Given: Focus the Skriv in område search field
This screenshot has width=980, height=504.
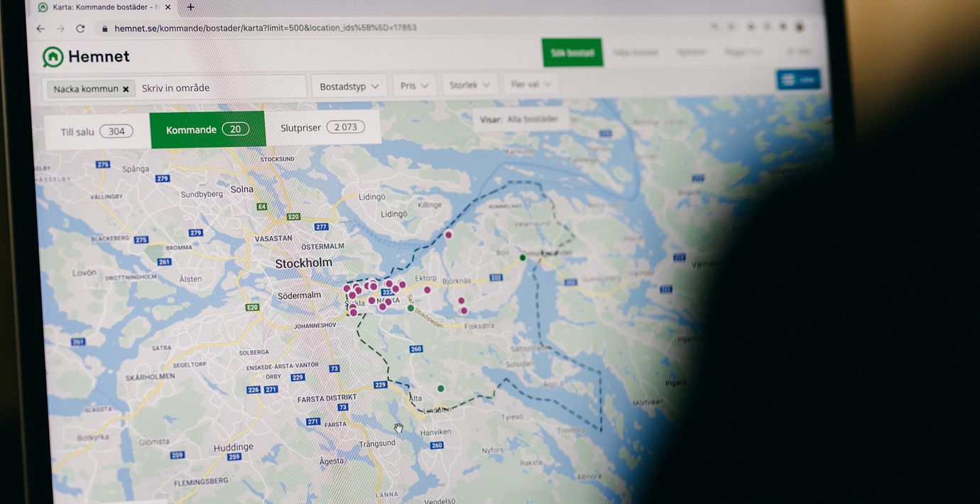Looking at the screenshot, I should click(x=220, y=88).
